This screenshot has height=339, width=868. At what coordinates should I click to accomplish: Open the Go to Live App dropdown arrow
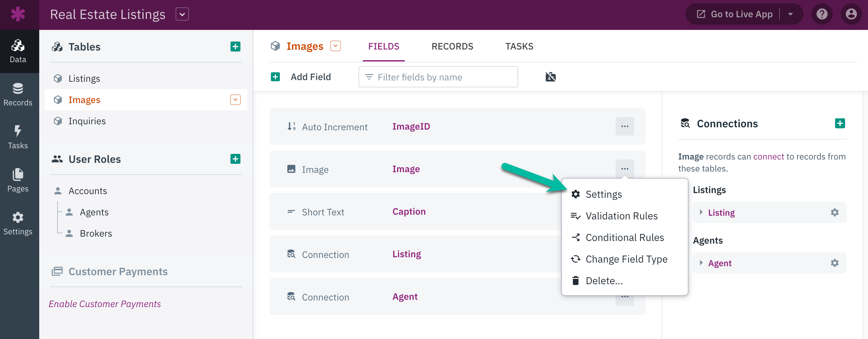click(x=791, y=15)
